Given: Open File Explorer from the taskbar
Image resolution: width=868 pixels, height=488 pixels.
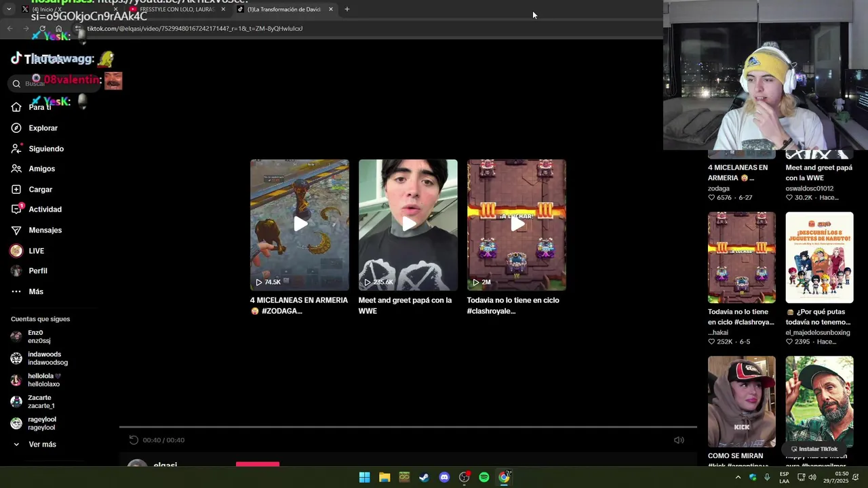Looking at the screenshot, I should tap(384, 477).
